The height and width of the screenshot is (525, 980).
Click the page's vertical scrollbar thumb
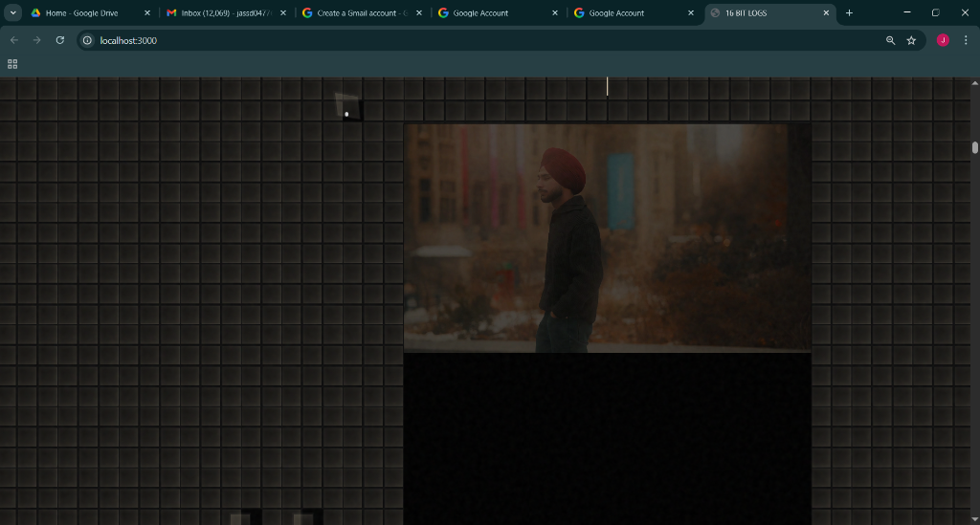[974, 147]
